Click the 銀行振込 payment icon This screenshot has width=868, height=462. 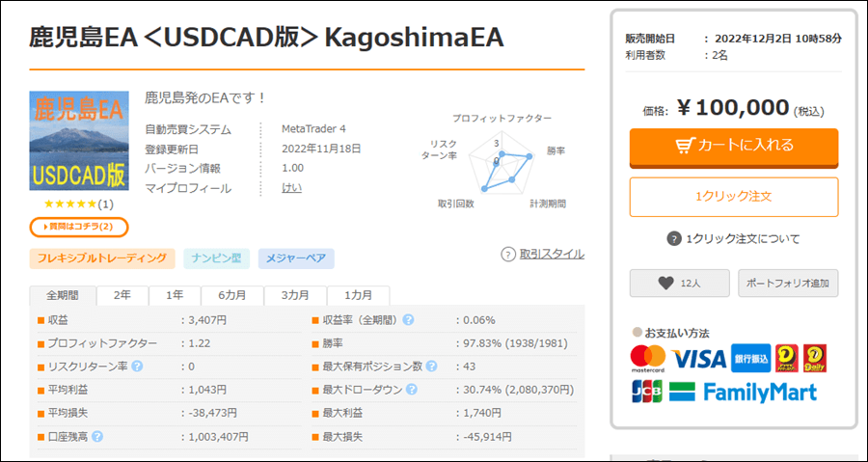point(750,359)
